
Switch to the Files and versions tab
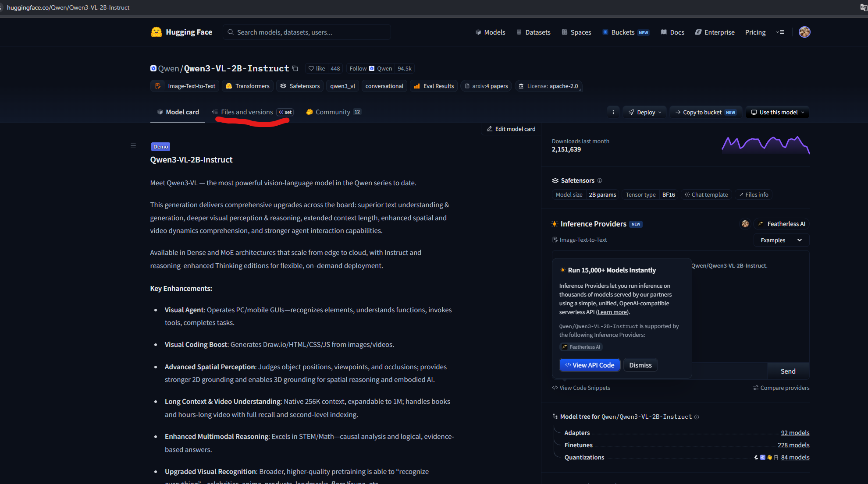click(253, 112)
